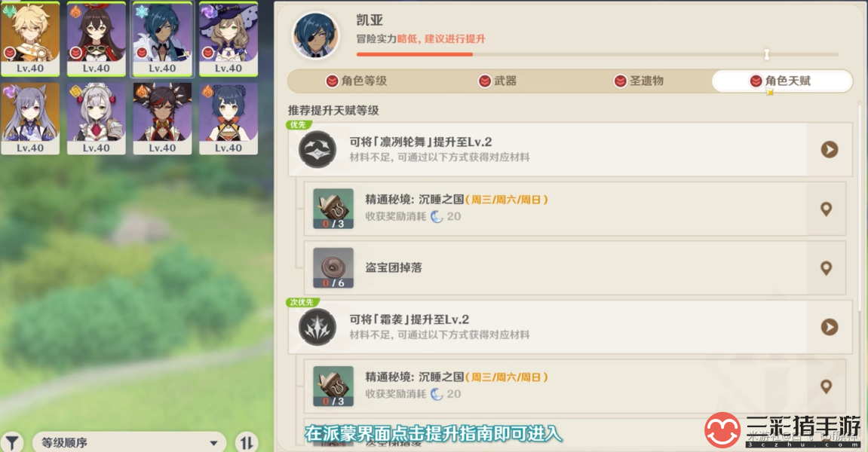Viewport: 868px width, 452px height.
Task: Select the 角色等级 tab
Action: point(356,81)
